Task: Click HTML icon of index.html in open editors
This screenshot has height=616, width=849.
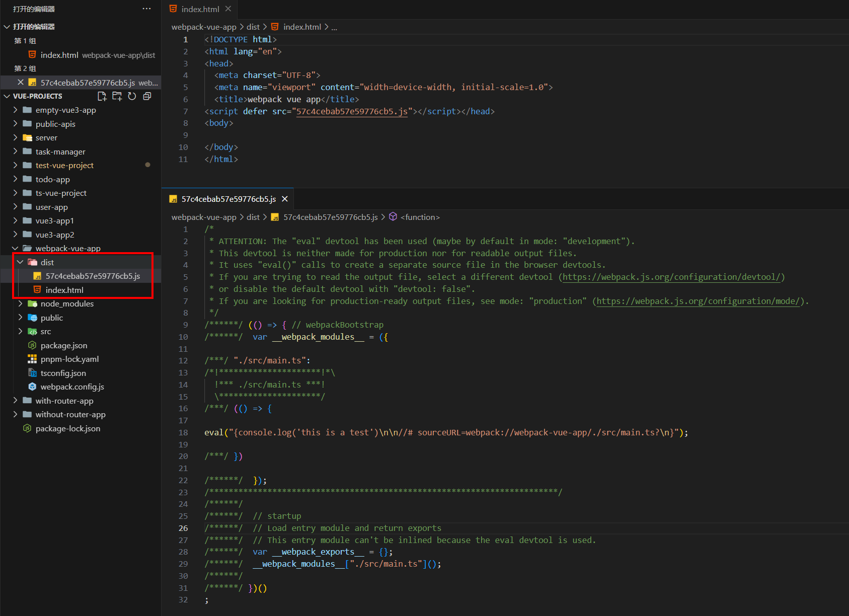Action: click(x=32, y=55)
